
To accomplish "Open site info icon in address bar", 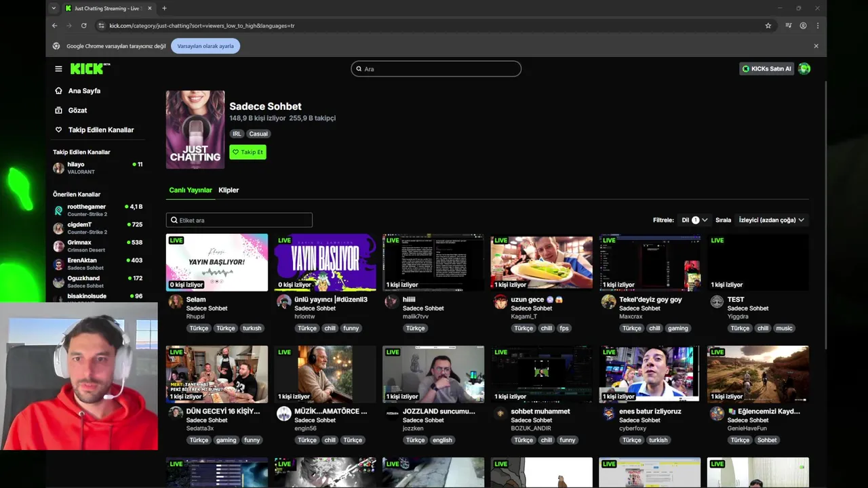I will tap(101, 26).
